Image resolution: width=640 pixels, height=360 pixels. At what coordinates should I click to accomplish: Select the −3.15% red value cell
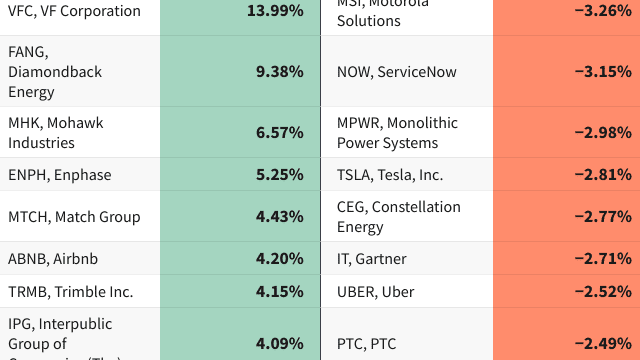coord(567,71)
